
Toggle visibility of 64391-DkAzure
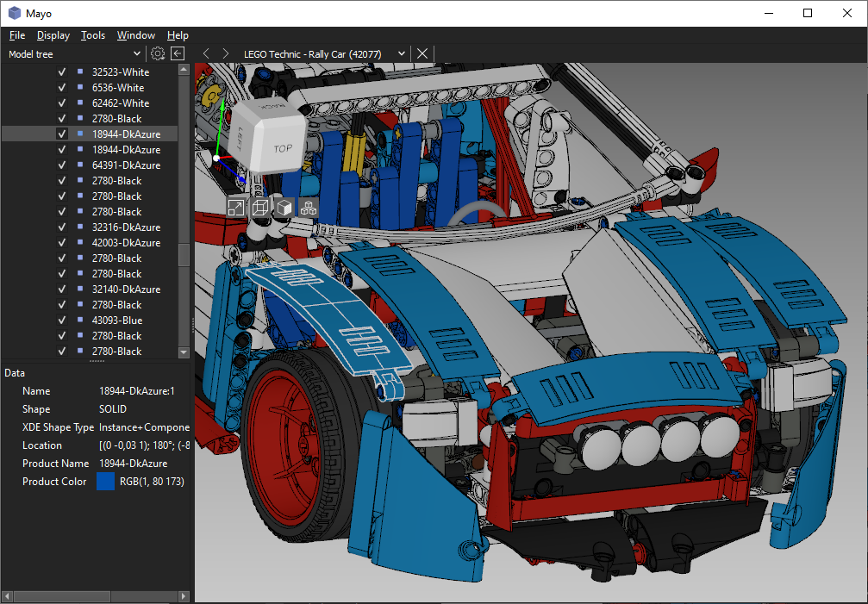coord(61,165)
